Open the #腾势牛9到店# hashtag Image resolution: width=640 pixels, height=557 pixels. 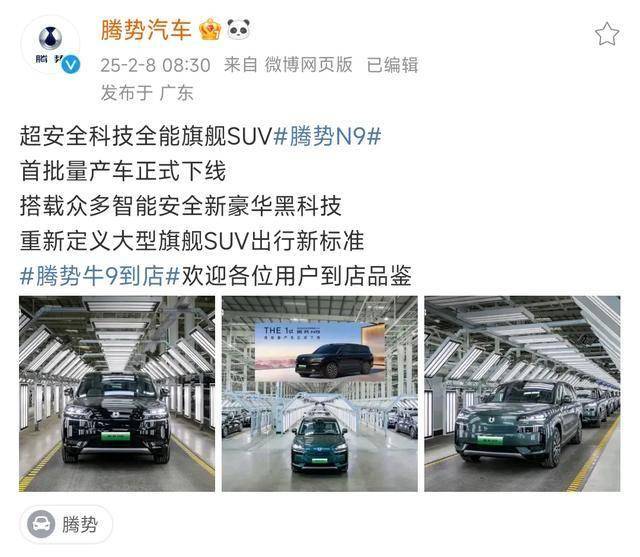click(100, 276)
